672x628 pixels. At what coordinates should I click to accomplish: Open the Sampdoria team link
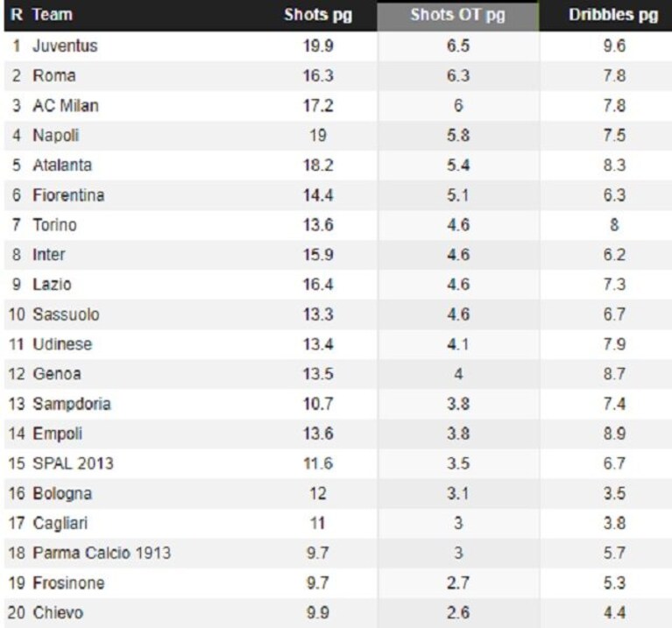pos(72,404)
